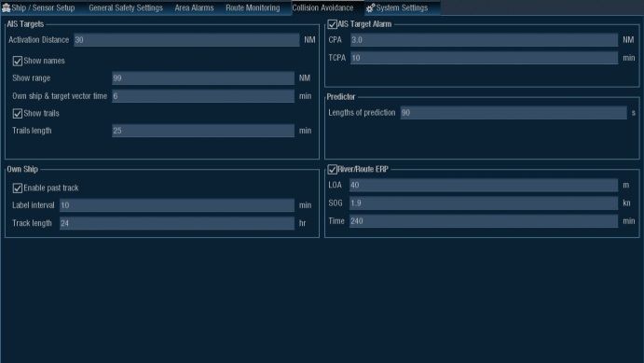Click the Predictor group title
This screenshot has height=363, width=644.
(341, 97)
